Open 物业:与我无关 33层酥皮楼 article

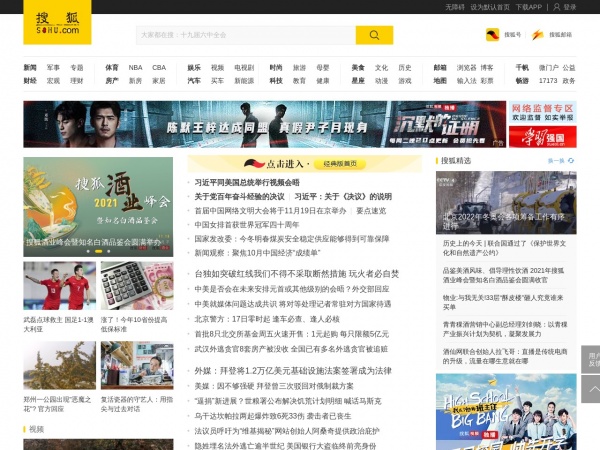coord(503,302)
